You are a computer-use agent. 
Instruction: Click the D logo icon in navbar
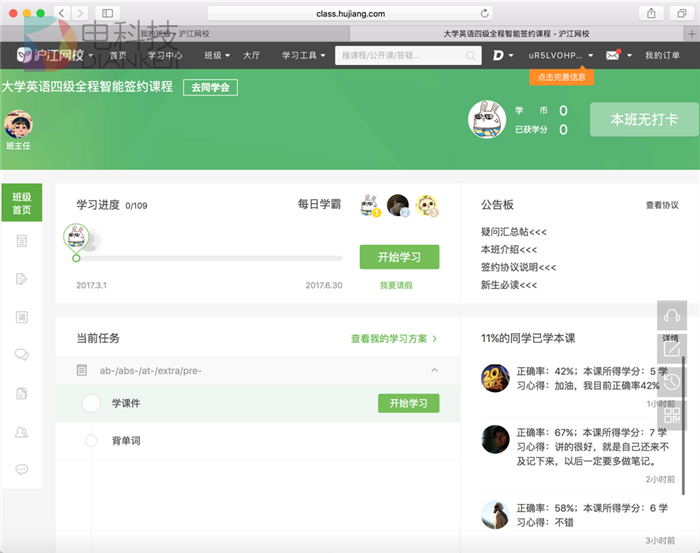click(498, 55)
